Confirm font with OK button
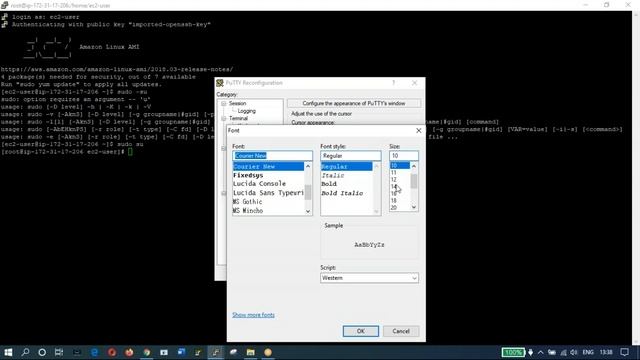Image resolution: width=640 pixels, height=360 pixels. click(x=361, y=331)
